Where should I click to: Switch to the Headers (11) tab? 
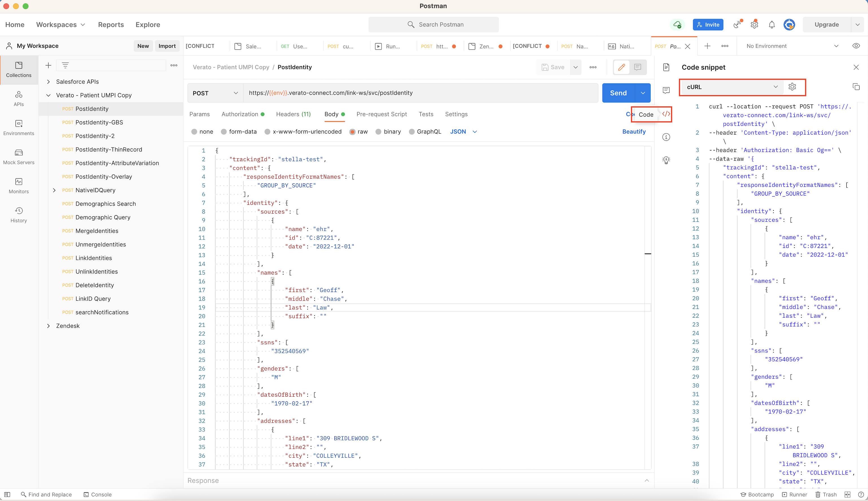(x=293, y=114)
